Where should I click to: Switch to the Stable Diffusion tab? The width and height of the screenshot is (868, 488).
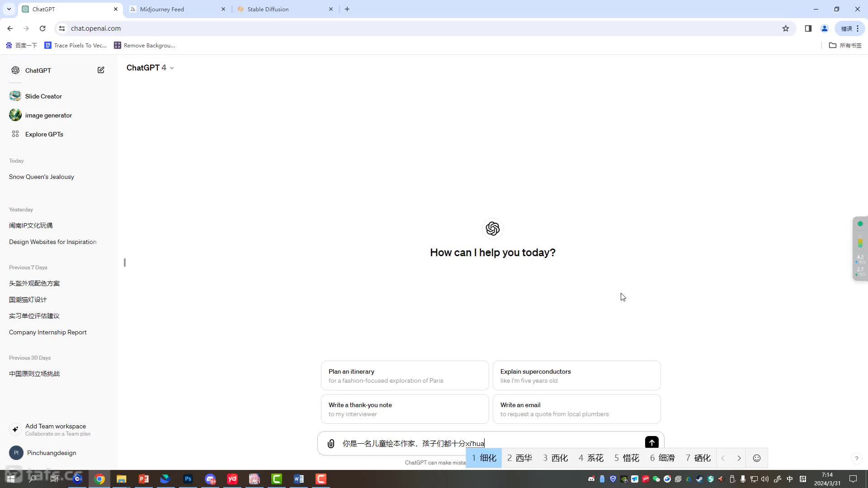click(284, 9)
